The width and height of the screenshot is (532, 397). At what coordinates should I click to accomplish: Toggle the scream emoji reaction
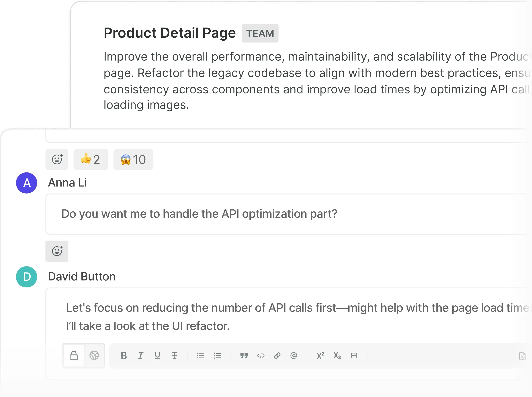[133, 160]
